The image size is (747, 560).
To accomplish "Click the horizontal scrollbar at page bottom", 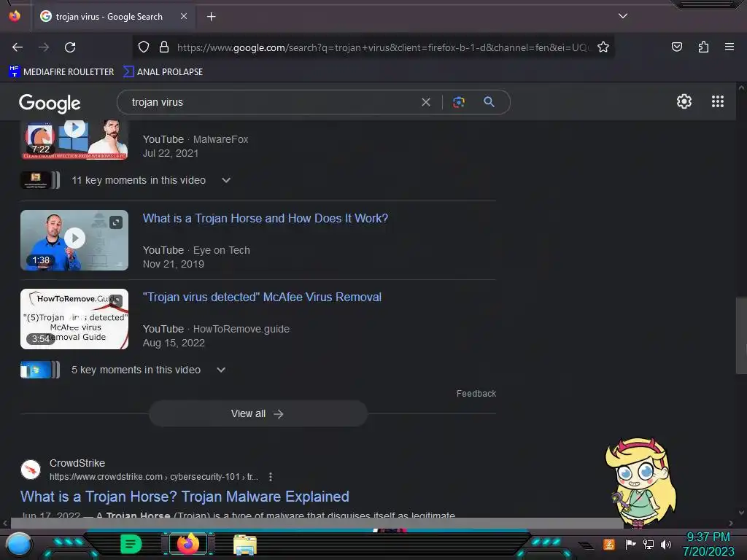I will 317,523.
